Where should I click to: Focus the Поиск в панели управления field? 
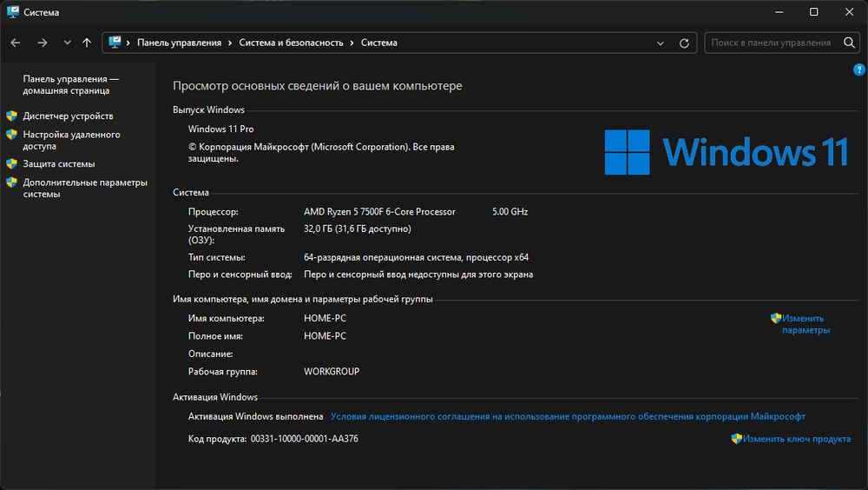pyautogui.click(x=772, y=43)
